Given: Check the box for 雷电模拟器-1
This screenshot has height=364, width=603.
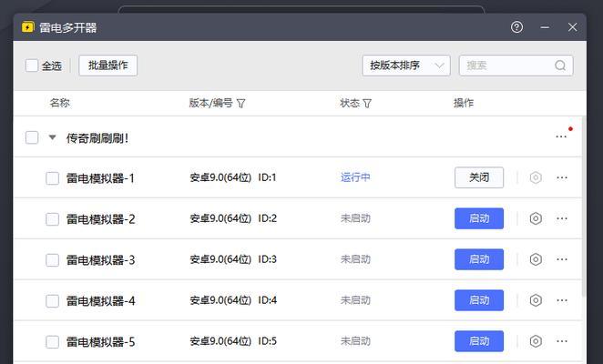Looking at the screenshot, I should click(52, 178).
